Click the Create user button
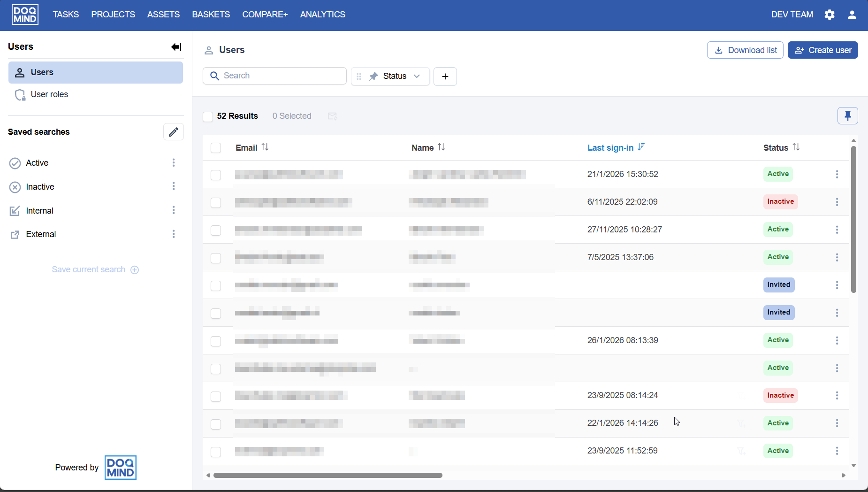Image resolution: width=868 pixels, height=492 pixels. 822,50
